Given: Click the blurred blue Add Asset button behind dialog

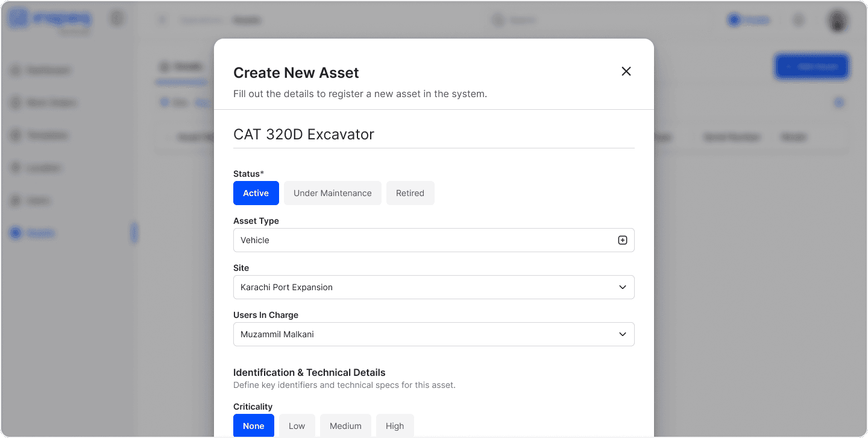Looking at the screenshot, I should 812,67.
